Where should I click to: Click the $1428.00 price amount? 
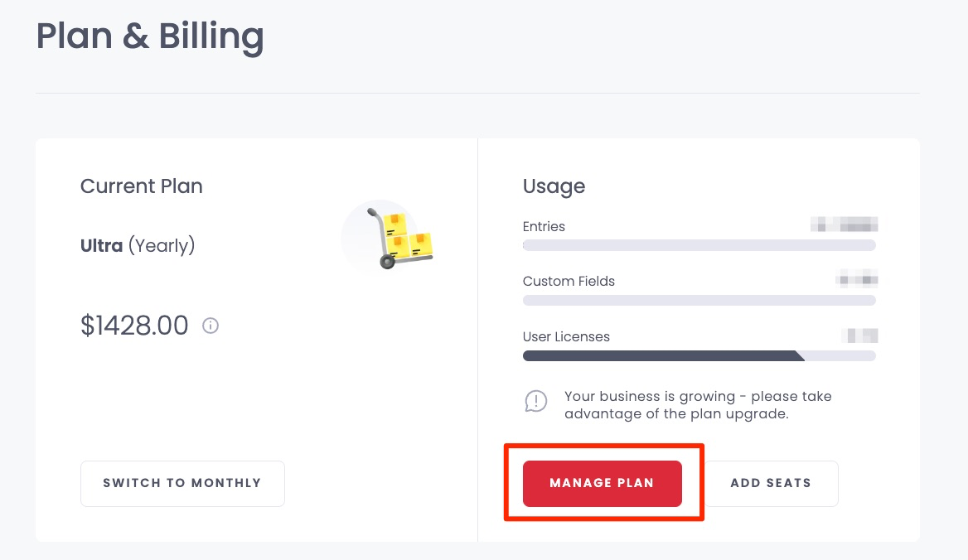(134, 325)
